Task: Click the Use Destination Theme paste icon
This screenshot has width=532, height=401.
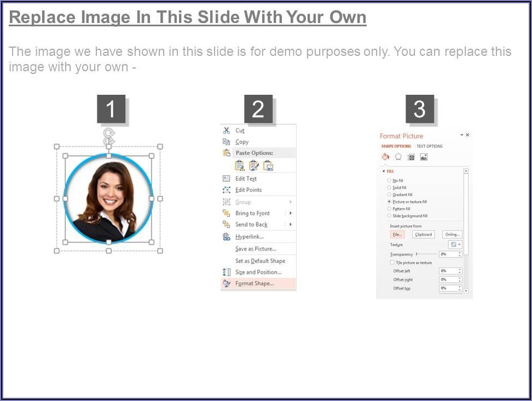Action: click(x=240, y=165)
